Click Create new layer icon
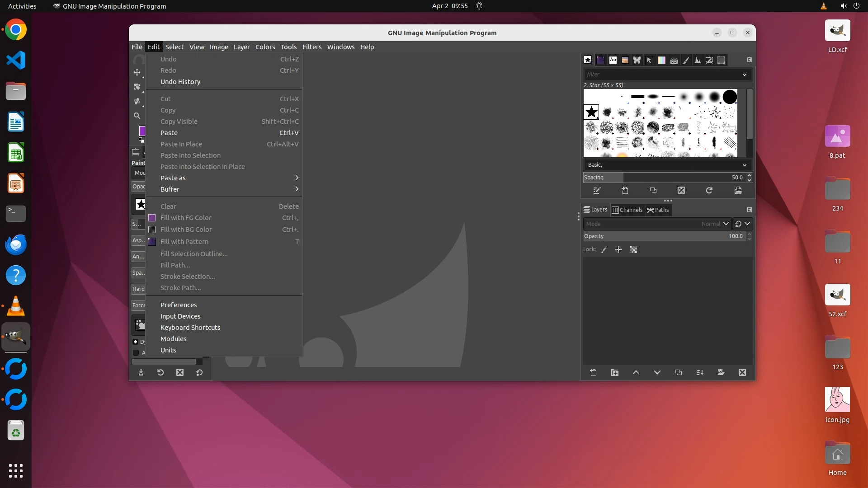The image size is (868, 488). (594, 373)
